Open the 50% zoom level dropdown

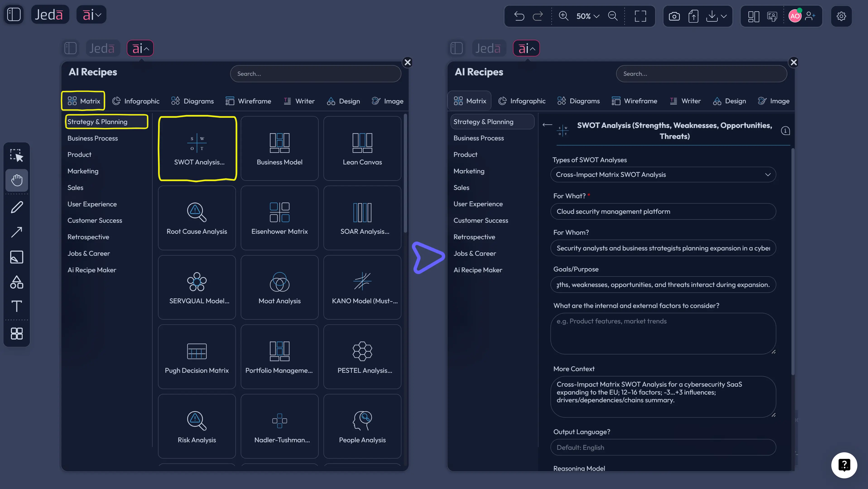588,16
